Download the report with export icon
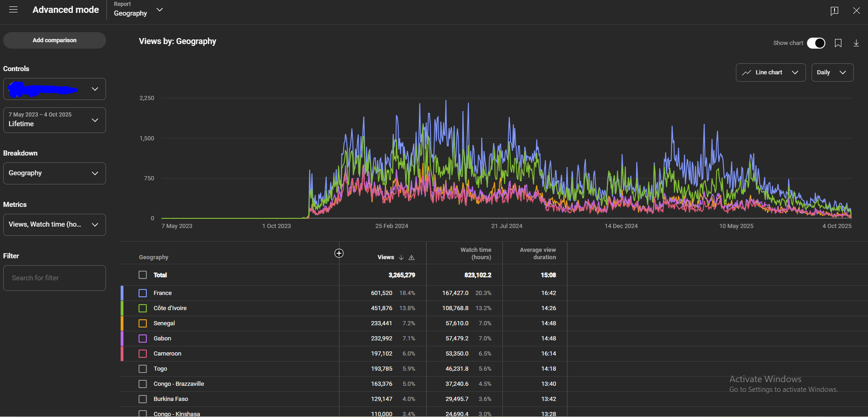Screen dimensions: 868x417 [856, 43]
